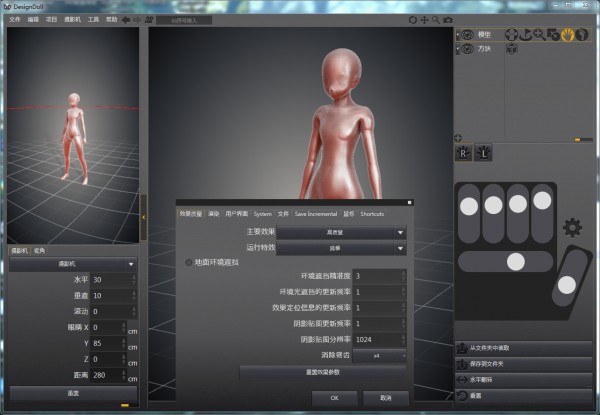
Task: Click the 重置效果参数 reset button
Action: [x=322, y=371]
